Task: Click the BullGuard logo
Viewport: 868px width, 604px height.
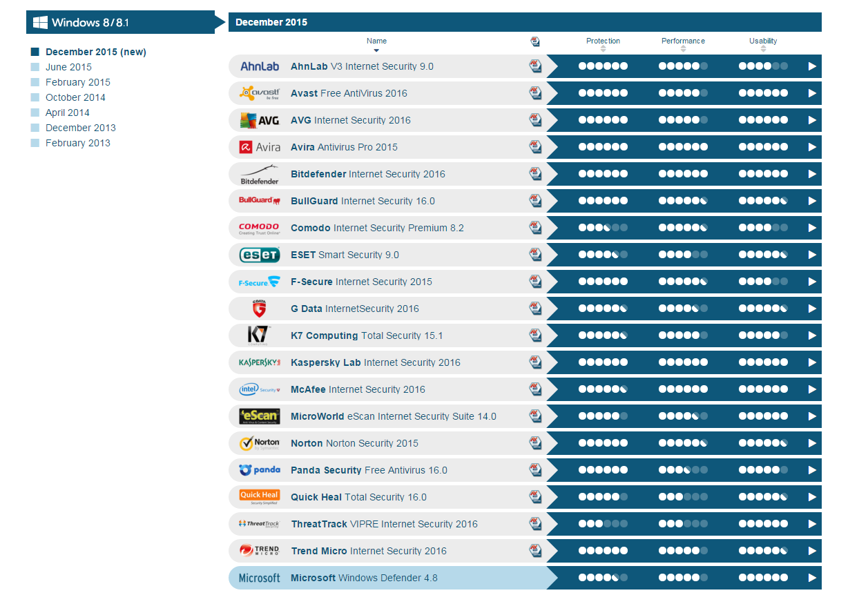Action: (x=259, y=201)
